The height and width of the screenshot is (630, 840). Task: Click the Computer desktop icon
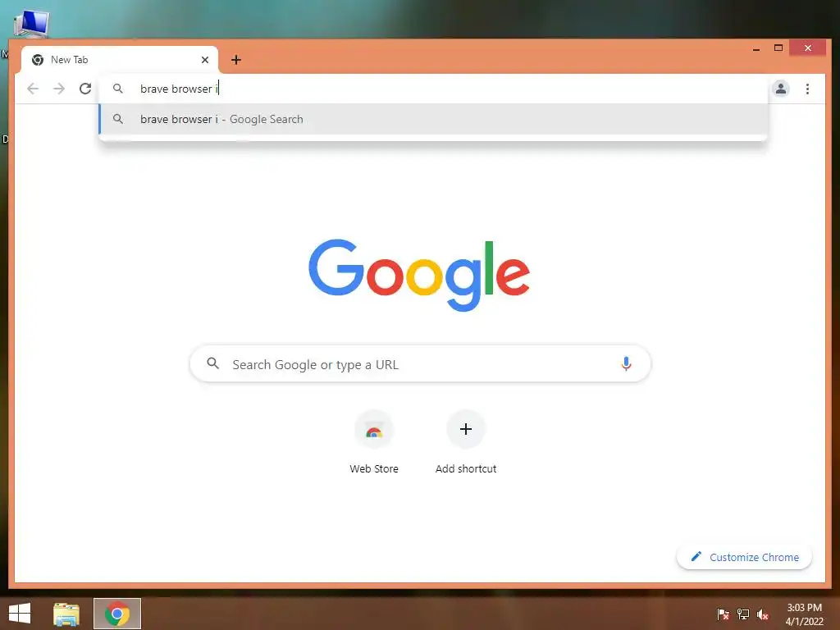(x=31, y=22)
